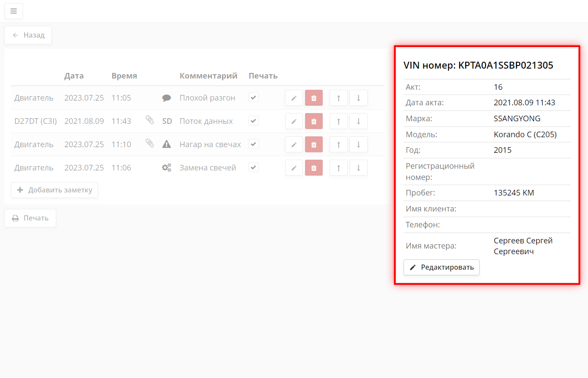
Task: Delete the Поток данных note
Action: (x=314, y=121)
